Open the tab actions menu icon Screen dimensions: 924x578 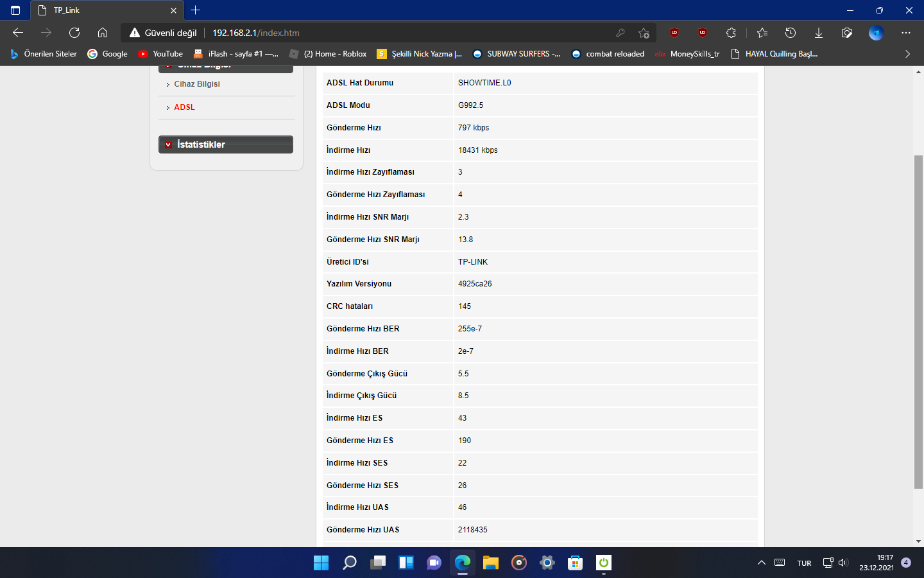[x=15, y=10]
